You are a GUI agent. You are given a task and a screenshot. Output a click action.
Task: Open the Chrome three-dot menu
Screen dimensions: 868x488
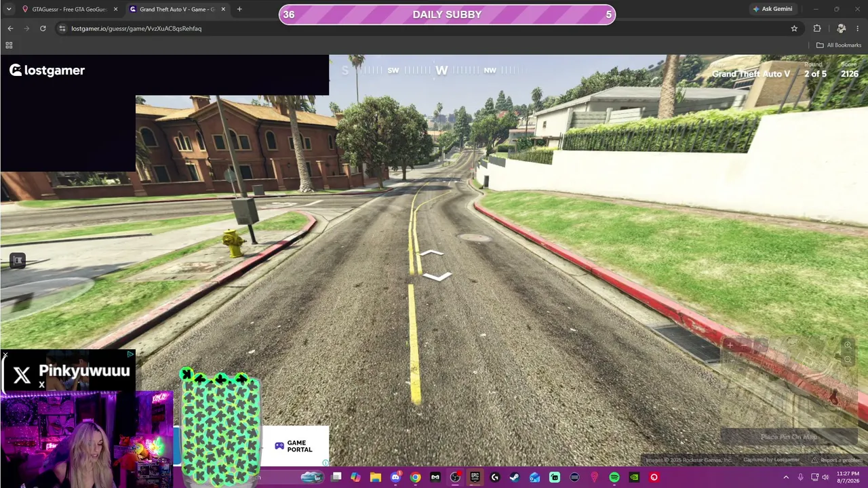[858, 28]
